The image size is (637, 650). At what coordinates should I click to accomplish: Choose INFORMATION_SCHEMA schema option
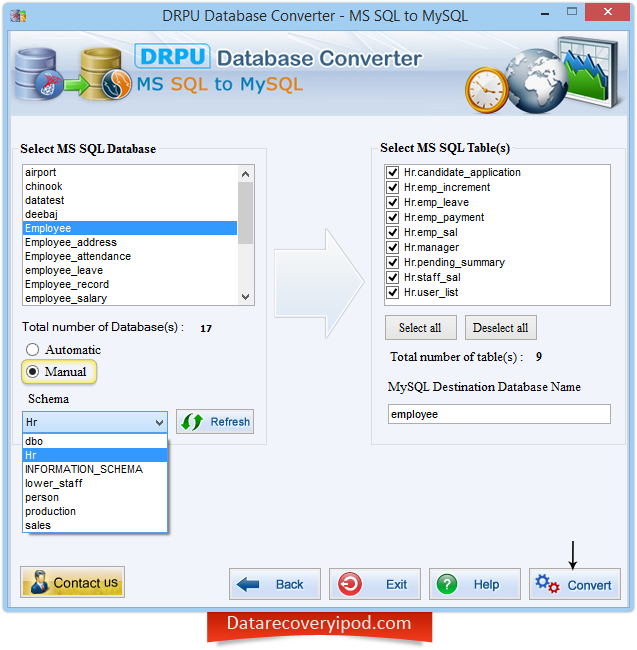95,469
